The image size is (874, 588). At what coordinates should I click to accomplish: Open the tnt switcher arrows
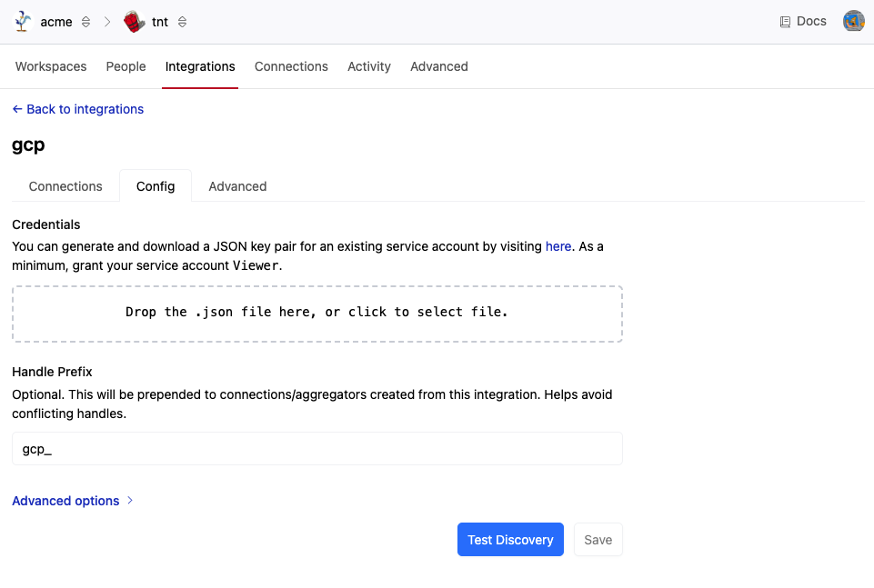182,22
